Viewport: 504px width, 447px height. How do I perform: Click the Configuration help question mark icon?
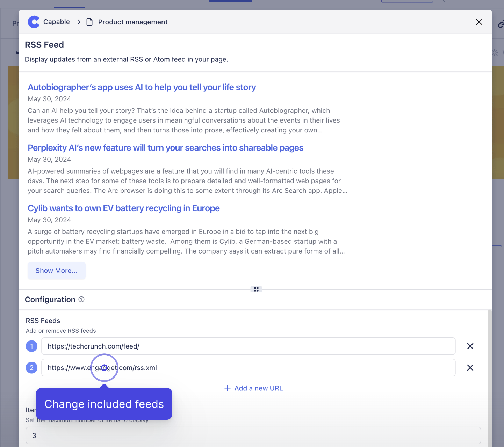[x=81, y=299]
